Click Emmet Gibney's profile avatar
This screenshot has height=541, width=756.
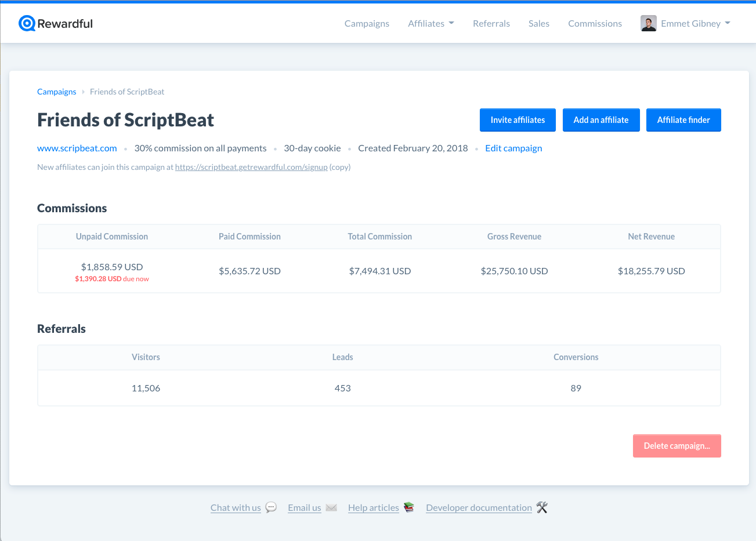(x=648, y=24)
